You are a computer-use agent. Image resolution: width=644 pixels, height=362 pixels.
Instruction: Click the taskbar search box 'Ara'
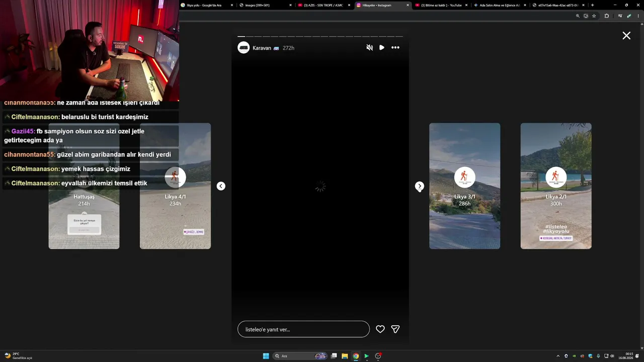coord(300,356)
